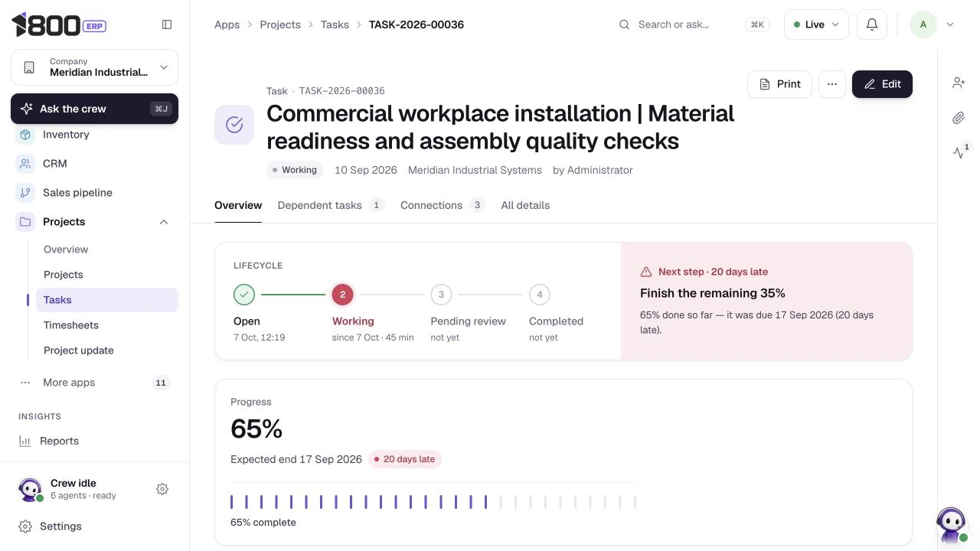
Task: Switch to All details tab
Action: pos(525,205)
